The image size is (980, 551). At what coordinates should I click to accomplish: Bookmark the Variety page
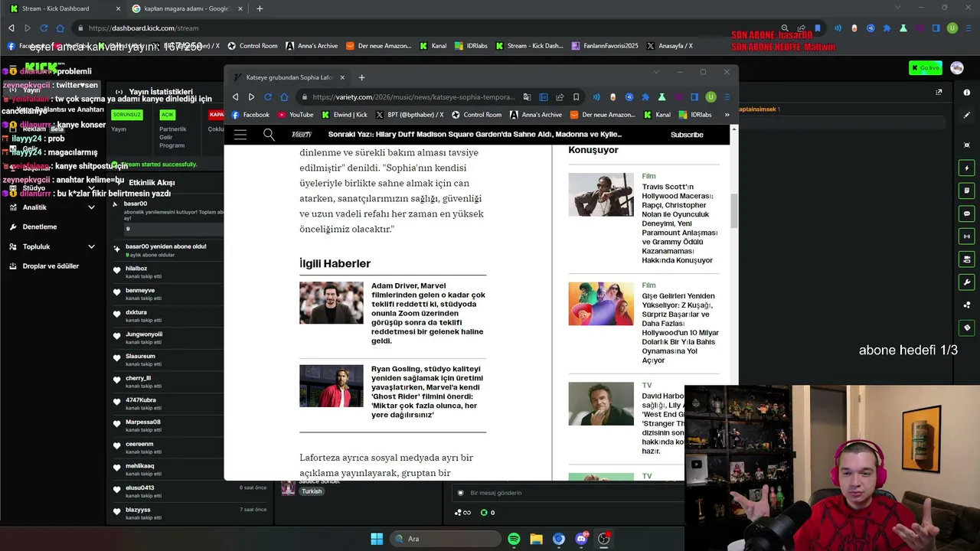click(577, 97)
